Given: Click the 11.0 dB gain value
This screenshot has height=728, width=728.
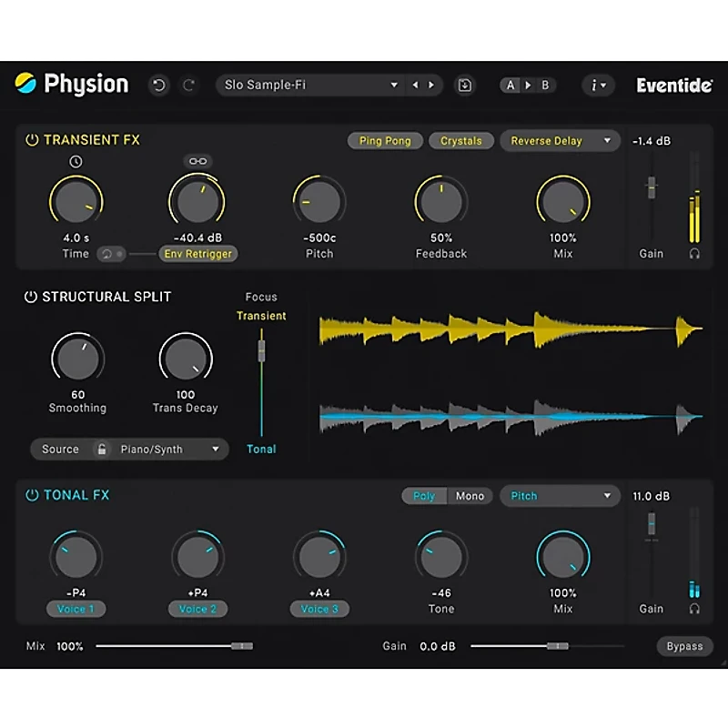Looking at the screenshot, I should pyautogui.click(x=652, y=496).
